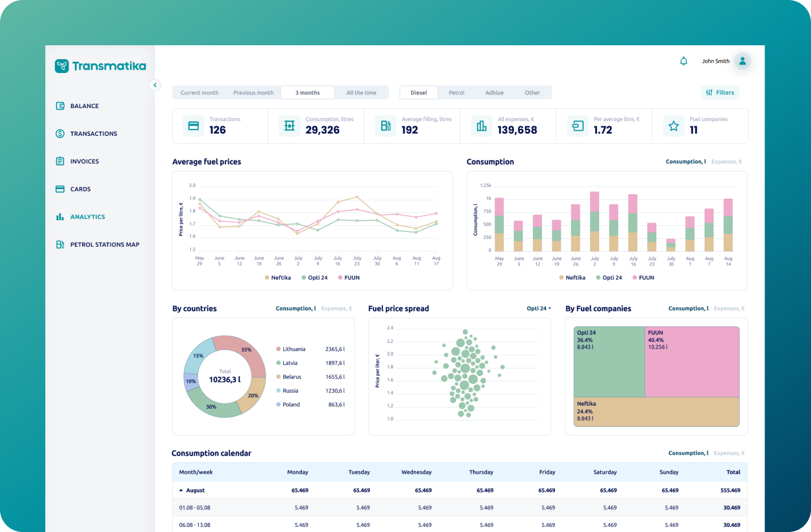Image resolution: width=811 pixels, height=532 pixels.
Task: Click the Total 10236,3 l donut center
Action: [x=225, y=376]
